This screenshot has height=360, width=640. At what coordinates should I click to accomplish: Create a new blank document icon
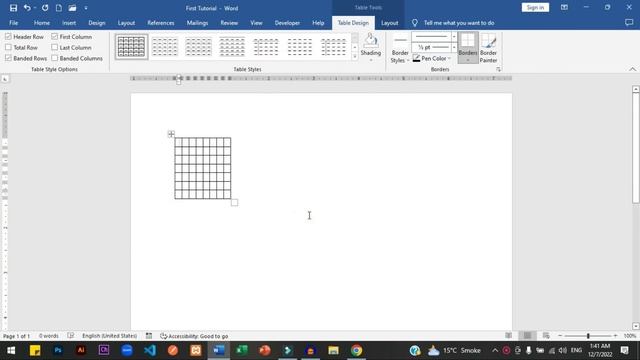tap(59, 8)
